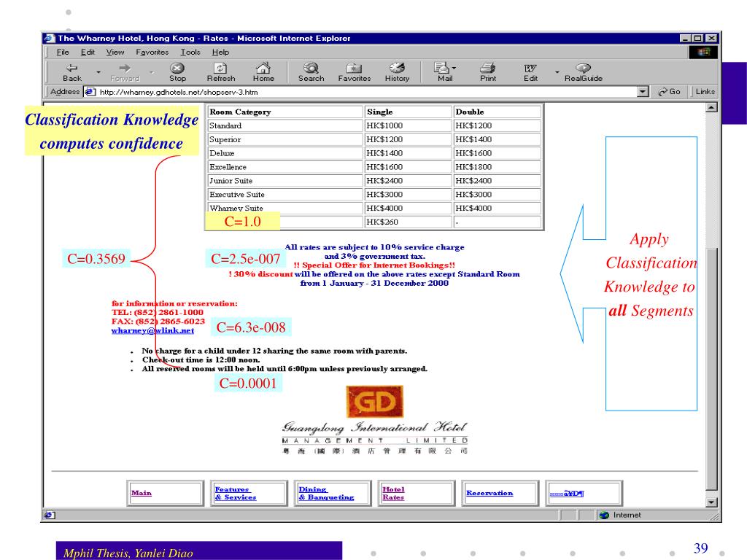Expand the Mail button dropdown arrow

coord(454,68)
